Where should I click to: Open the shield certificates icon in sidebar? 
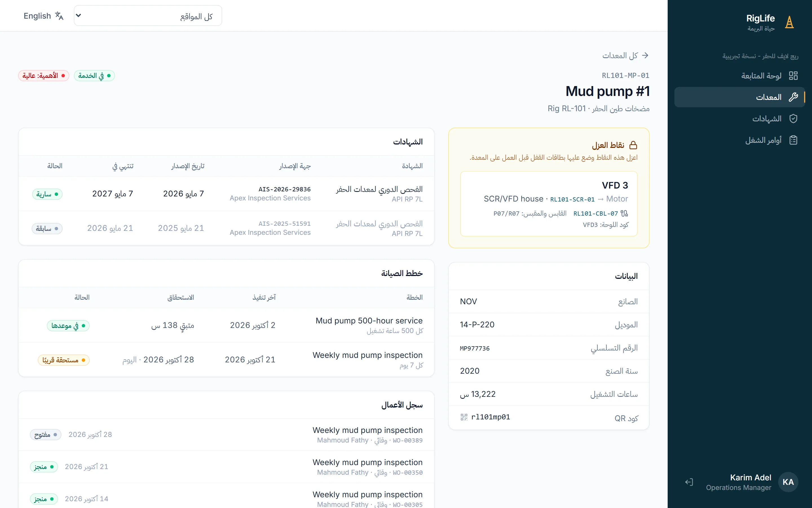point(793,119)
